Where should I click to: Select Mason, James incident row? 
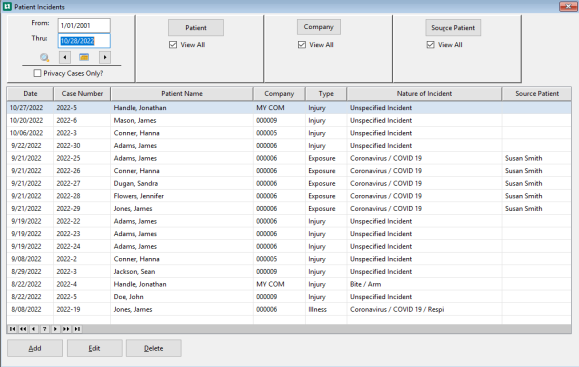(x=289, y=120)
